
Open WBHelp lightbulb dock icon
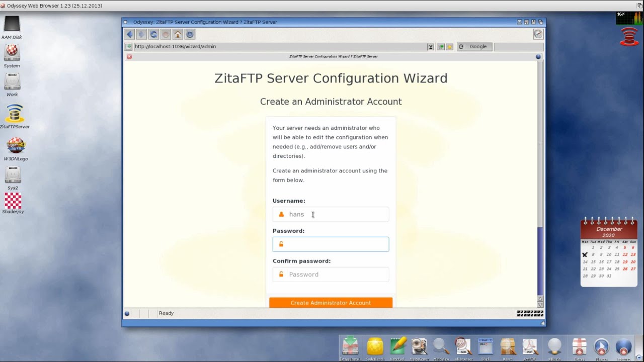[554, 348]
